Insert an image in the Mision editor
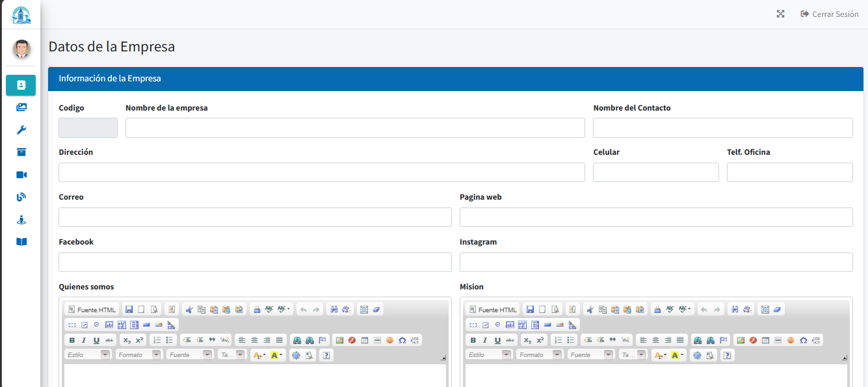 [x=741, y=340]
